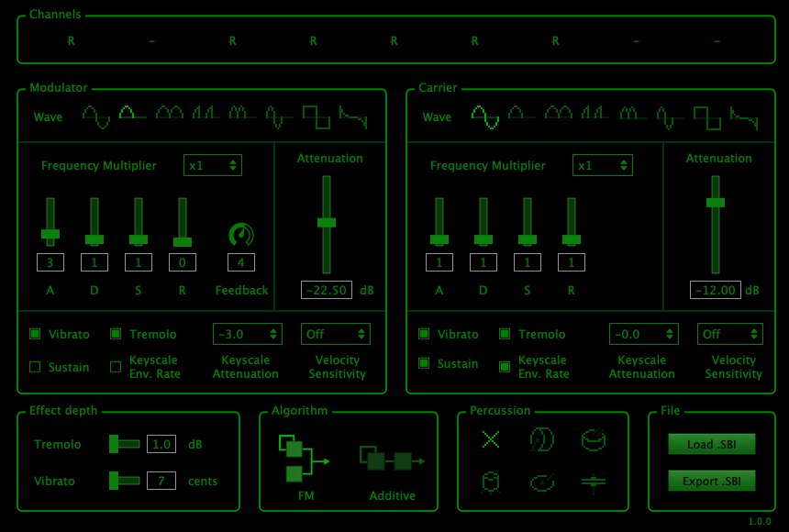This screenshot has height=532, width=789.
Task: Open the Modulator Frequency Multiplier dropdown
Action: (213, 165)
